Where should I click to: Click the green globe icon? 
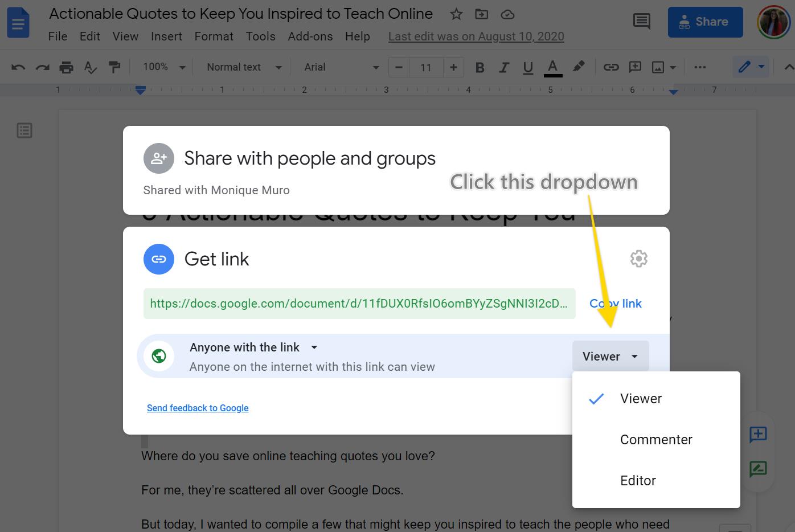pyautogui.click(x=159, y=356)
